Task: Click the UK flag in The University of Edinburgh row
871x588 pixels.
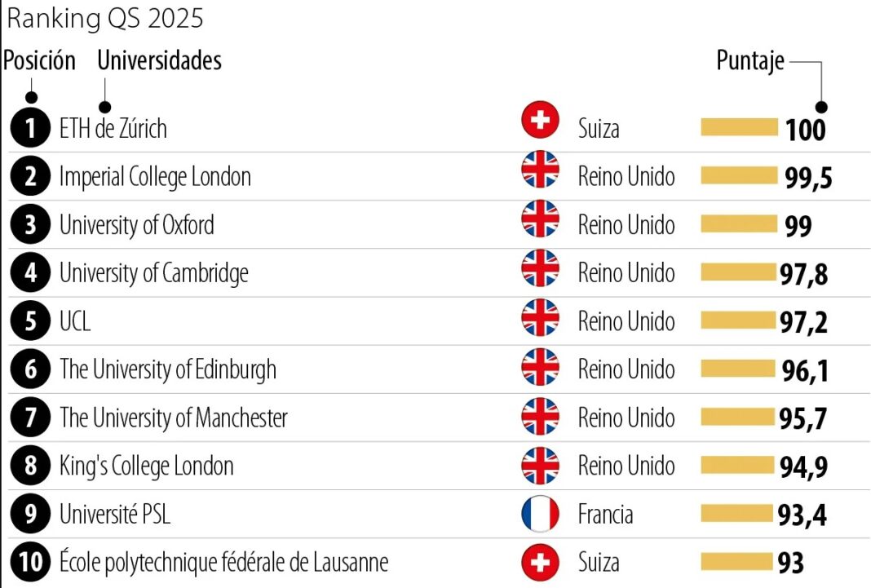Action: [540, 368]
